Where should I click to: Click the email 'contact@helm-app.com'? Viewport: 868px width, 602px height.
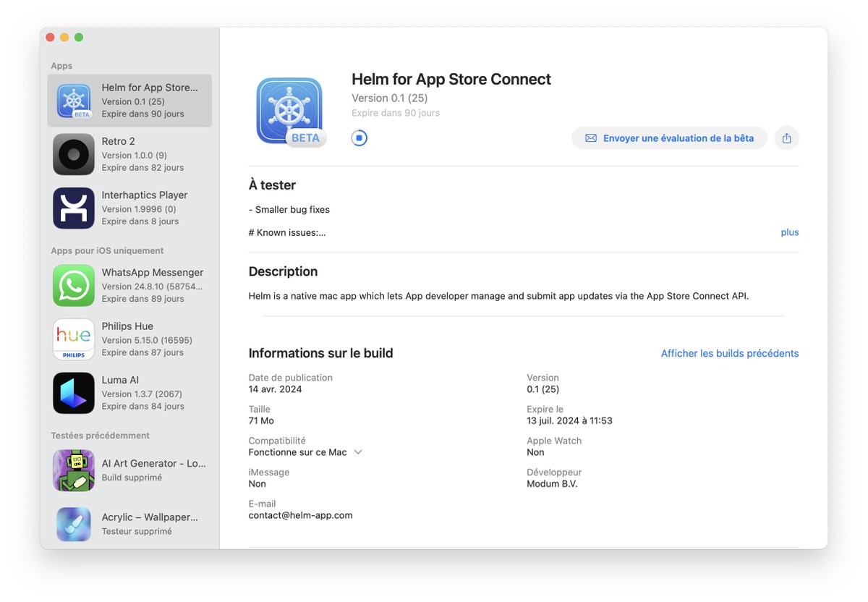coord(301,515)
